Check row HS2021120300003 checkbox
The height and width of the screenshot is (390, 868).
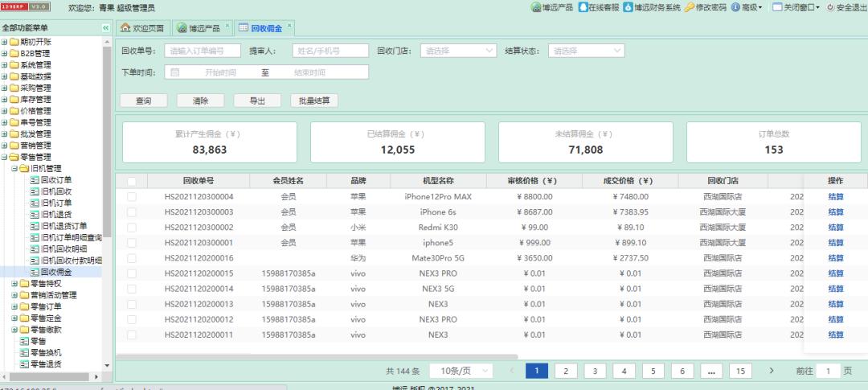pos(131,212)
